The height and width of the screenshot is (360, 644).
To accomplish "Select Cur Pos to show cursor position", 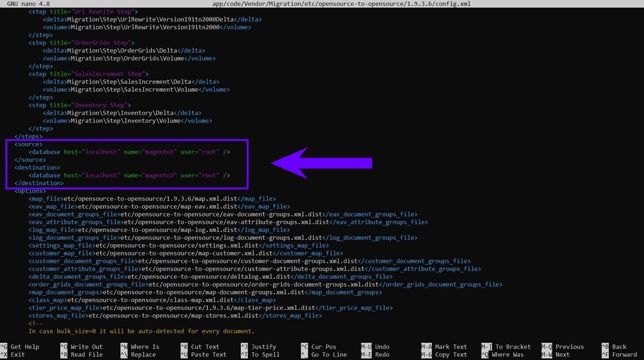I will click(322, 347).
